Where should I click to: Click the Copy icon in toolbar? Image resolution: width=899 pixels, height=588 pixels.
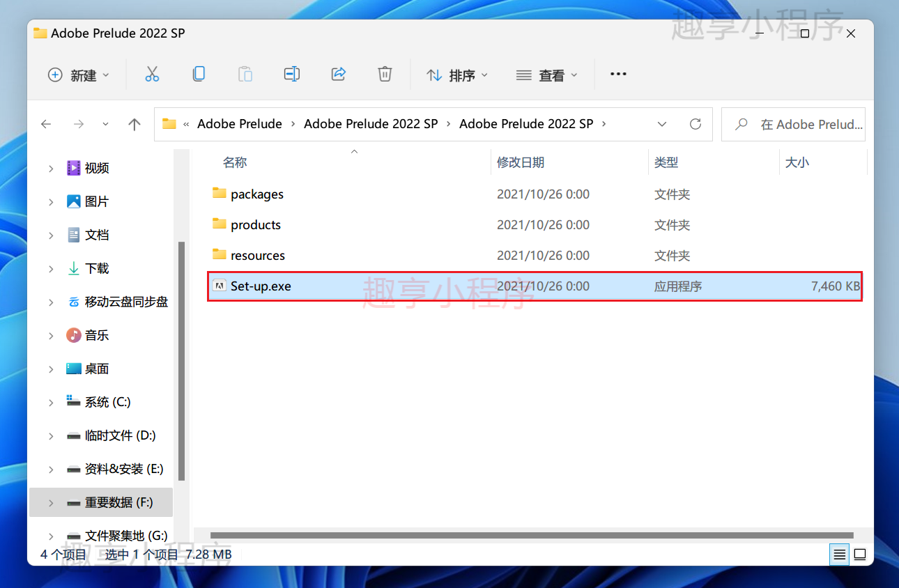199,74
